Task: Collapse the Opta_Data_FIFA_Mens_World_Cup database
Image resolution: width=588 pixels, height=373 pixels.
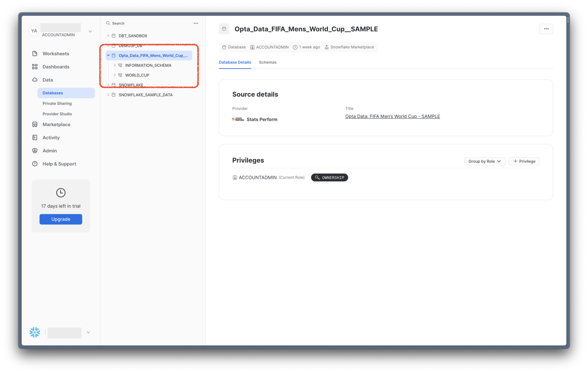Action: point(108,55)
